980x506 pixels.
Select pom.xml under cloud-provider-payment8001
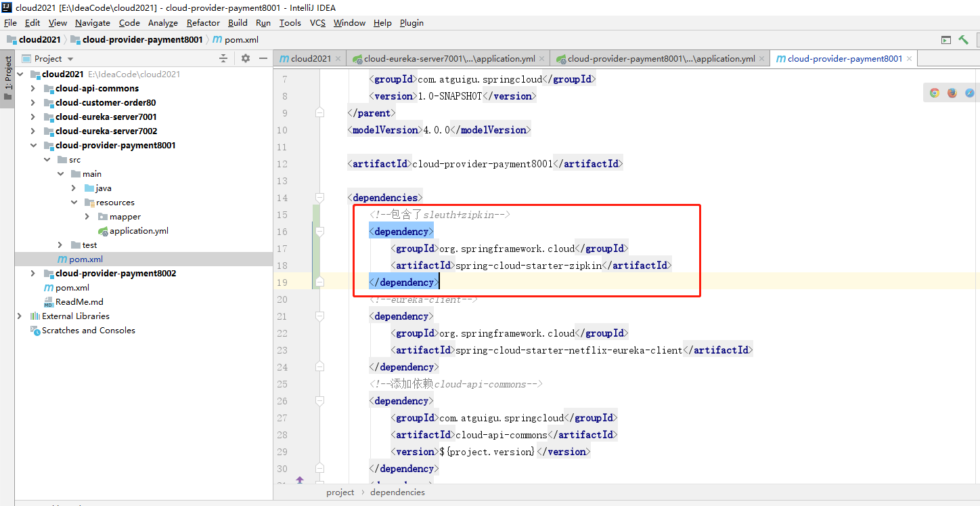coord(85,259)
